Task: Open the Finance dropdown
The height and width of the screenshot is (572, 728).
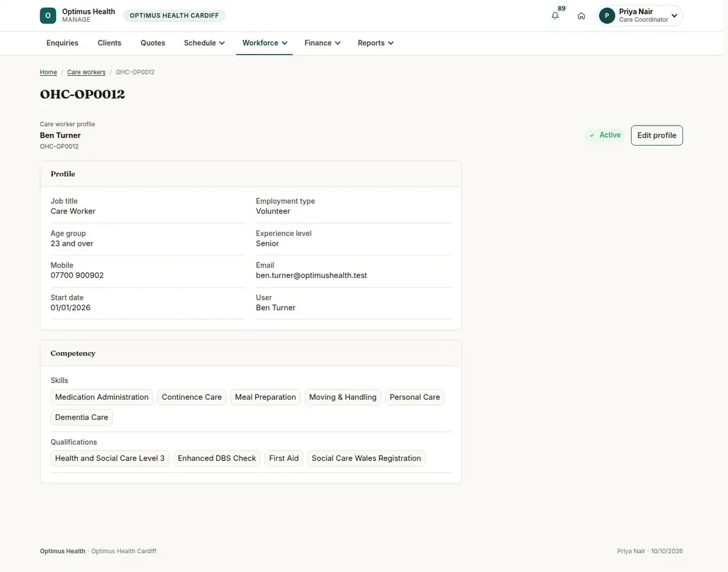Action: click(x=322, y=43)
